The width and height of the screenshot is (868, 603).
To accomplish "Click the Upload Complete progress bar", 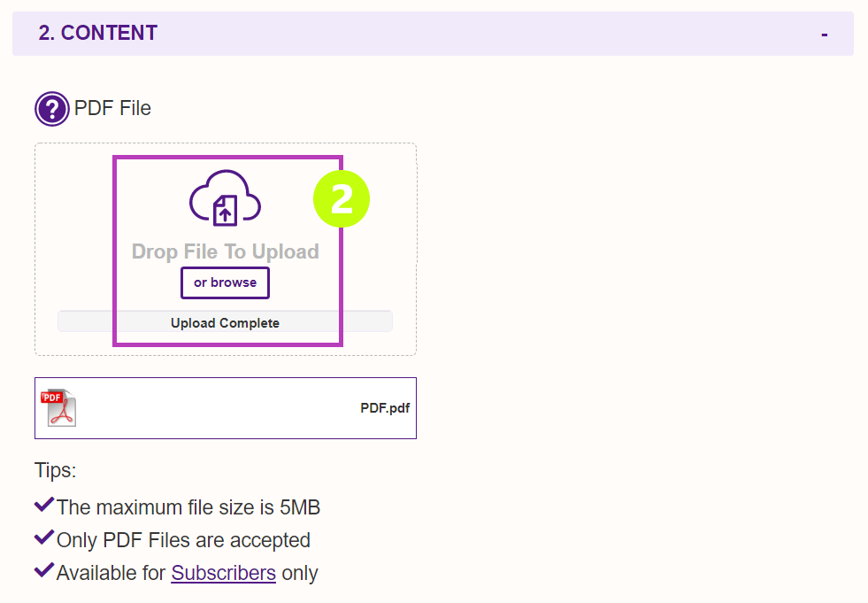I will (225, 321).
